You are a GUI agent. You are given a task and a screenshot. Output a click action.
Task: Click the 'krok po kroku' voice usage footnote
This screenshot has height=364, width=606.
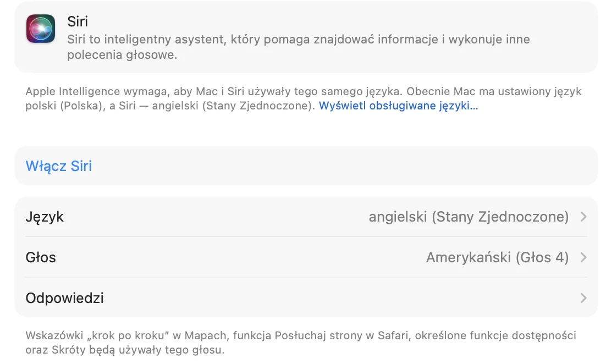coord(301,343)
